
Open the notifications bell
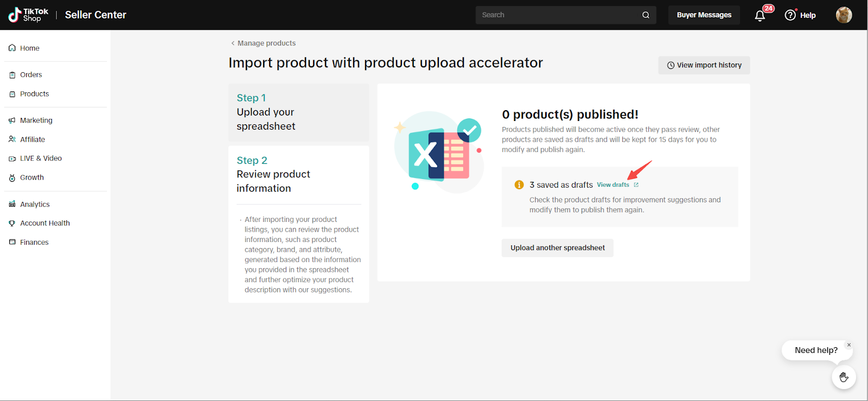tap(760, 15)
